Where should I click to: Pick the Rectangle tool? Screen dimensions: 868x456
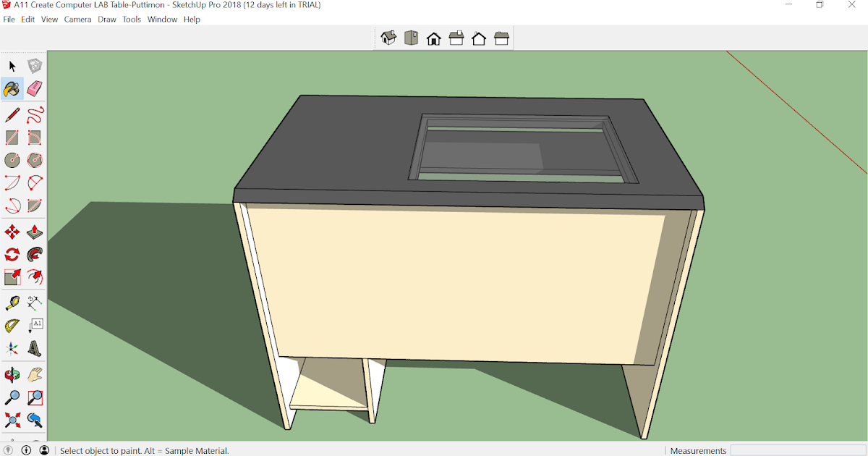point(12,138)
